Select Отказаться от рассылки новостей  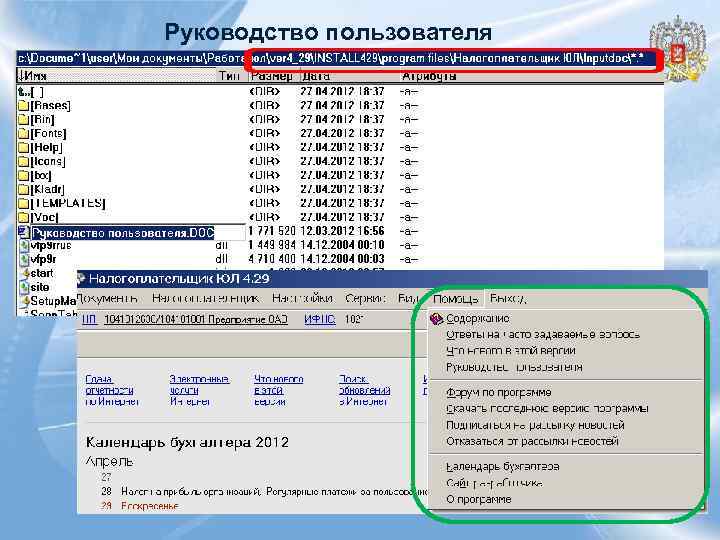pos(533,441)
